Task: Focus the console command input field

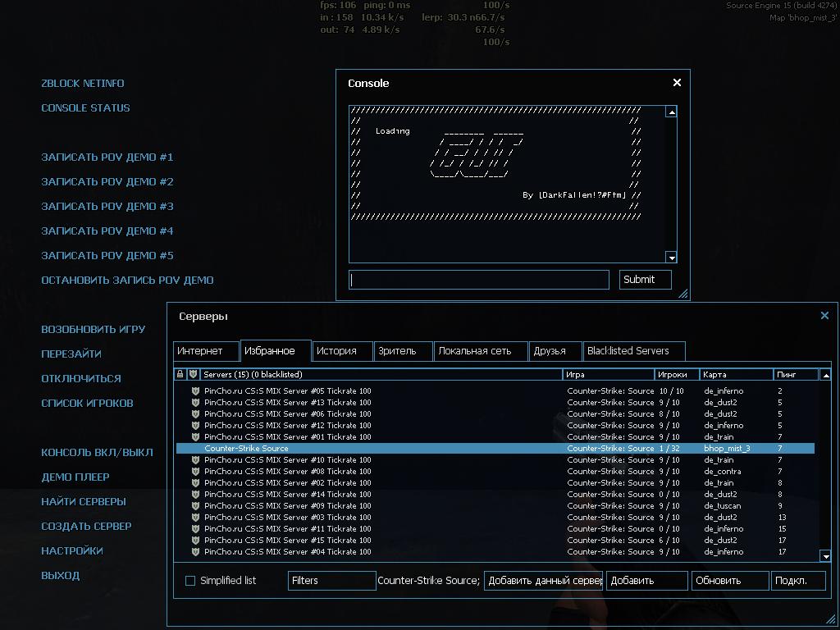Action: [x=479, y=280]
